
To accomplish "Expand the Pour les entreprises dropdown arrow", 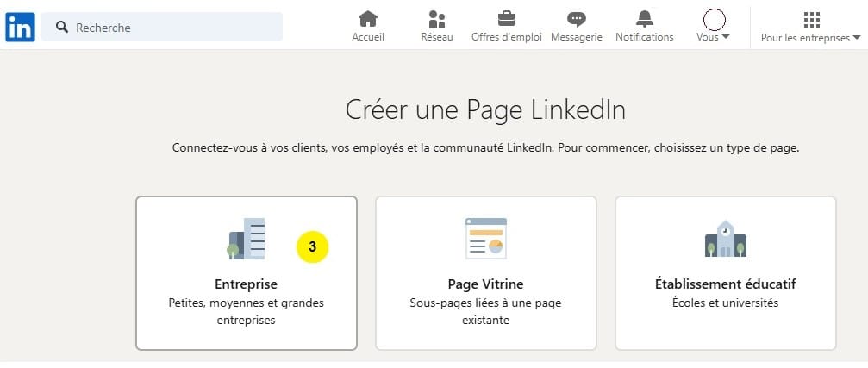I will point(857,38).
